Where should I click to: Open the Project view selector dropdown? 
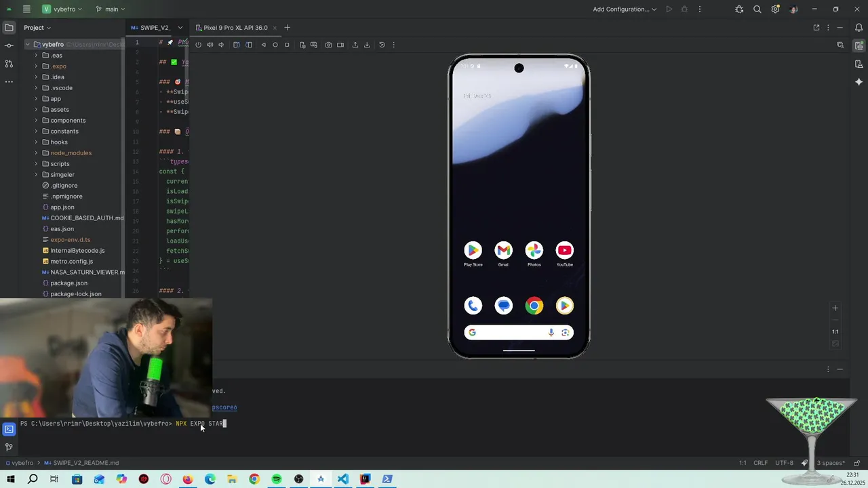point(37,28)
